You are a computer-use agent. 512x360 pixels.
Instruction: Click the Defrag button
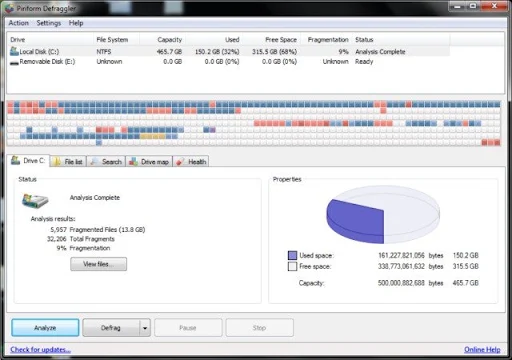click(111, 328)
